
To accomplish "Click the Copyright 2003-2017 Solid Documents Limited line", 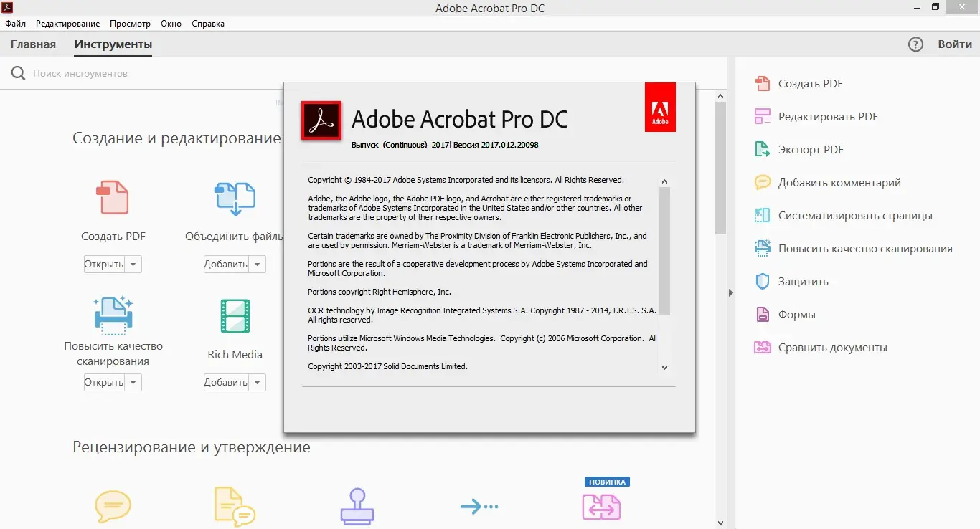I will coord(388,366).
